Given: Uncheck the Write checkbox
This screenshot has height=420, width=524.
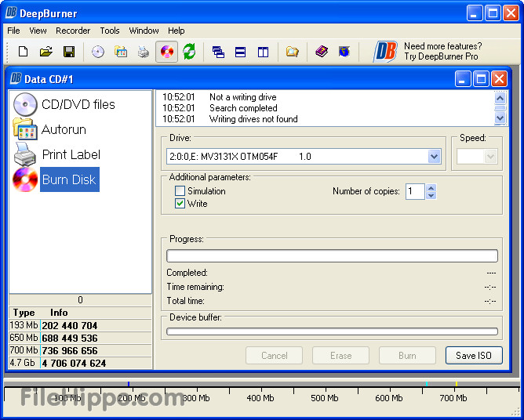Looking at the screenshot, I should tap(180, 204).
